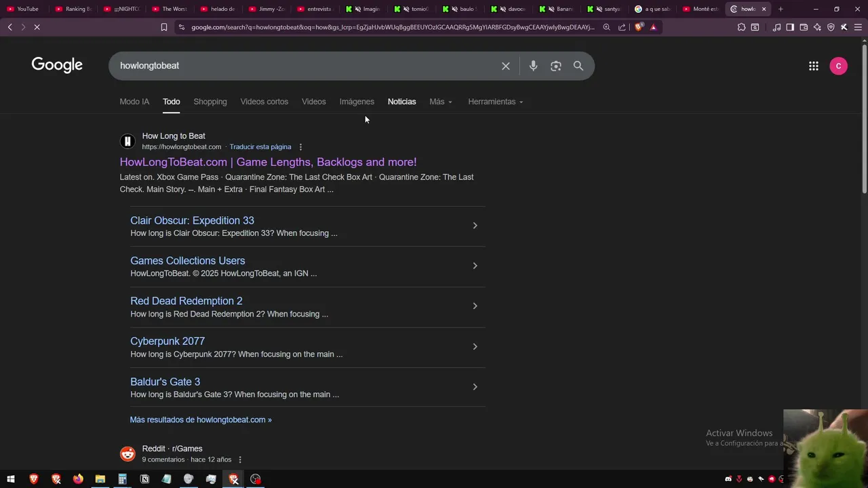Screen dimensions: 868x488
Task: Go back with the browser back arrow
Action: click(x=9, y=27)
